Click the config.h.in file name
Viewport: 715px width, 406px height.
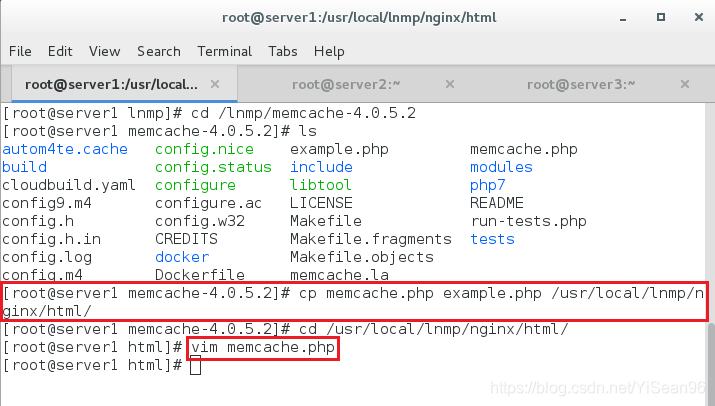coord(51,239)
